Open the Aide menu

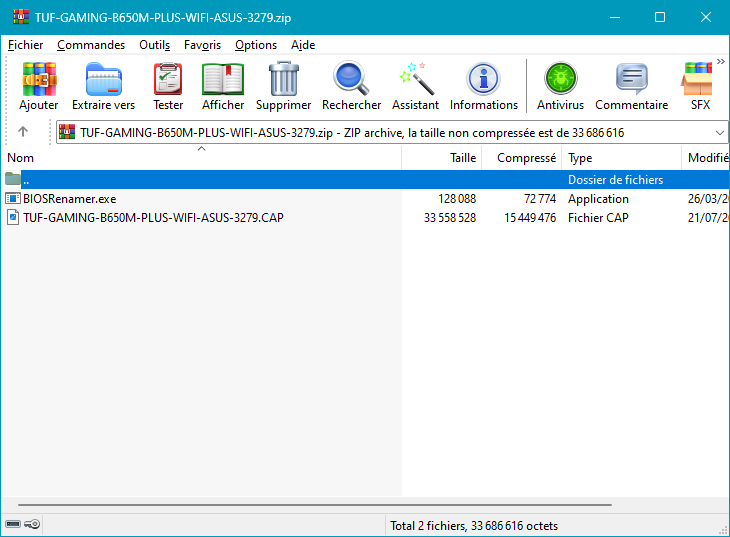click(x=303, y=45)
